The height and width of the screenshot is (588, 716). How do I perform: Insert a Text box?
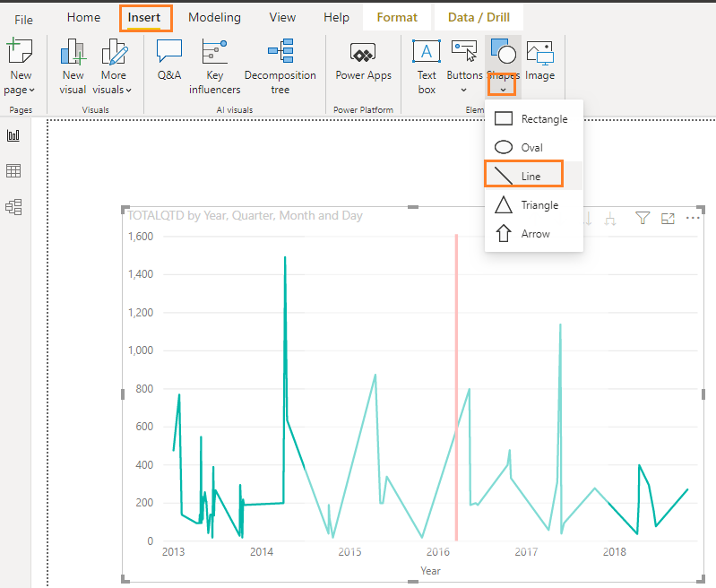point(427,66)
